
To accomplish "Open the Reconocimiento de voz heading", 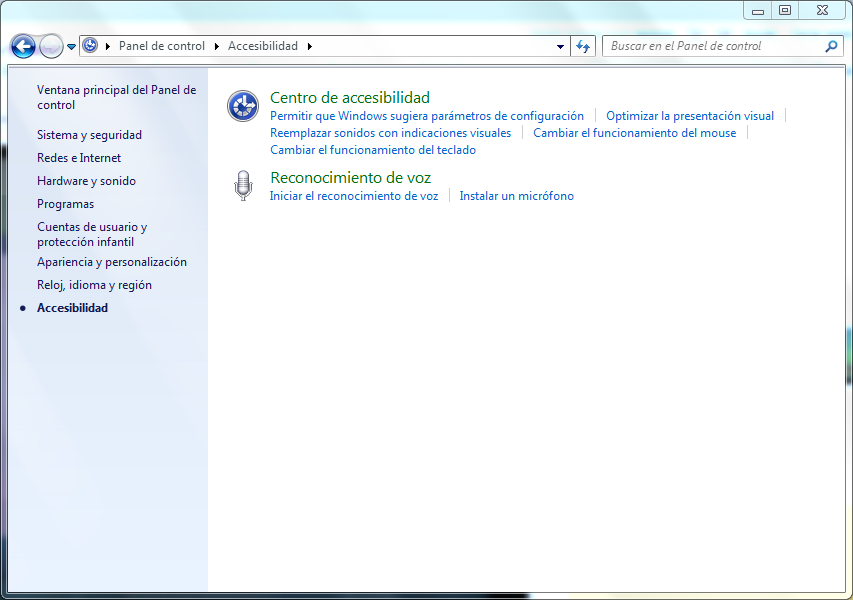I will [x=350, y=177].
